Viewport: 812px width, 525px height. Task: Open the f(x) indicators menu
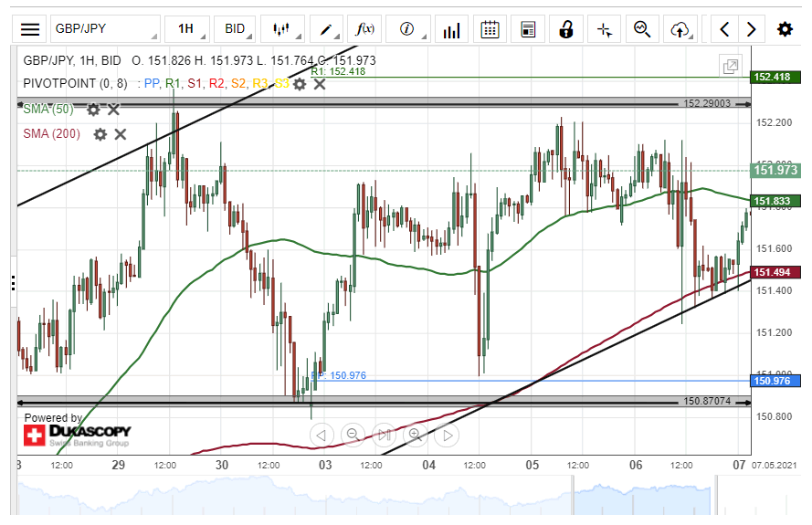pyautogui.click(x=364, y=29)
